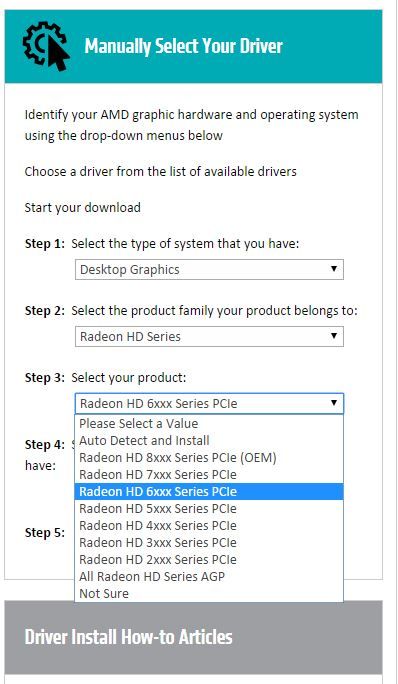
Task: Click the Step 1 dropdown arrow
Action: 334,269
